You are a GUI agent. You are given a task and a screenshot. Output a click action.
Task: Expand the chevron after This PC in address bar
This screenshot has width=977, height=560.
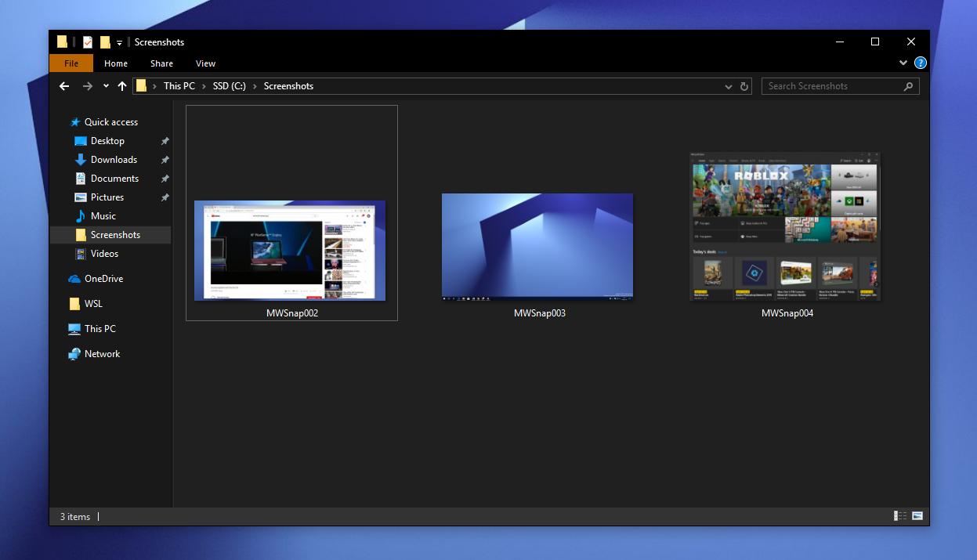click(204, 86)
